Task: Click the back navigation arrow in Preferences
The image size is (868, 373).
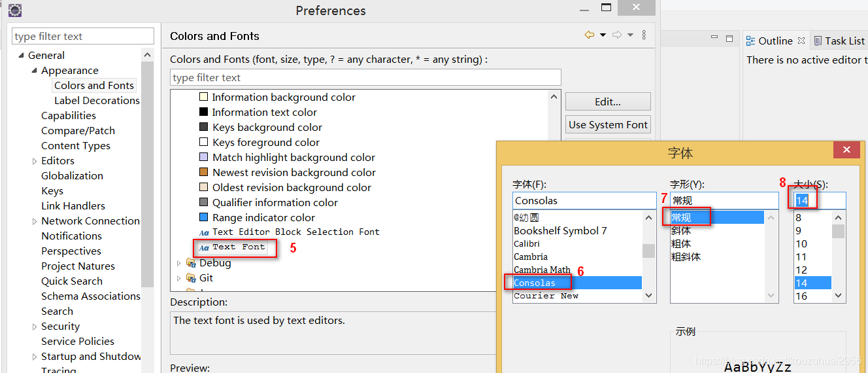Action: click(x=590, y=35)
